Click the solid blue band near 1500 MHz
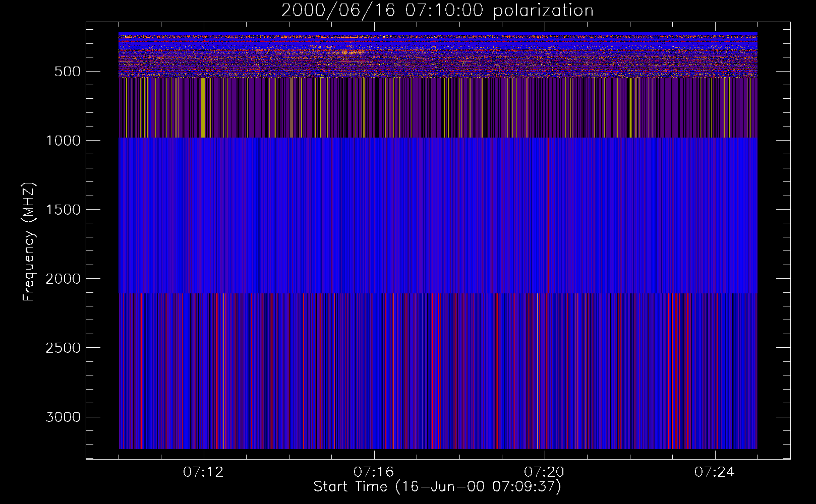This screenshot has width=816, height=504. tap(438, 216)
